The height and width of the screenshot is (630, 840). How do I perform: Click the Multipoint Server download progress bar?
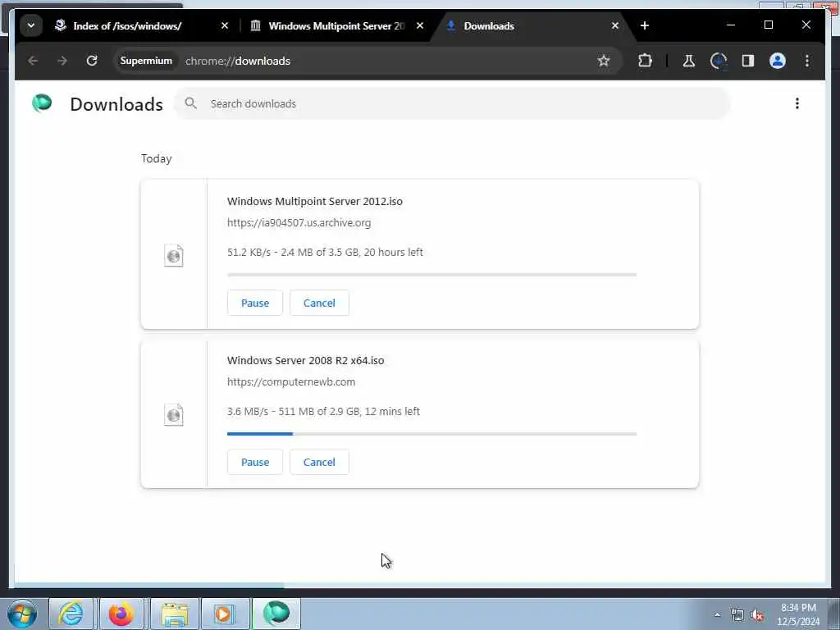click(431, 275)
